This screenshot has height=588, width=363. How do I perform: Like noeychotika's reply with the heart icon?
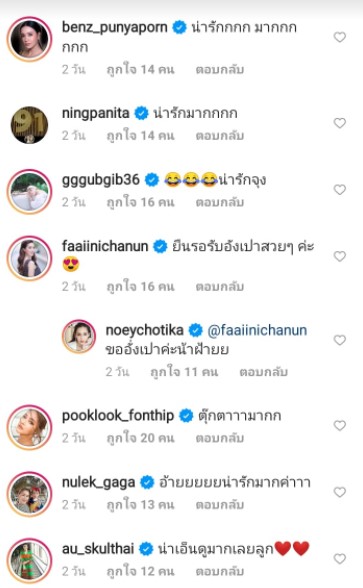[x=340, y=340]
